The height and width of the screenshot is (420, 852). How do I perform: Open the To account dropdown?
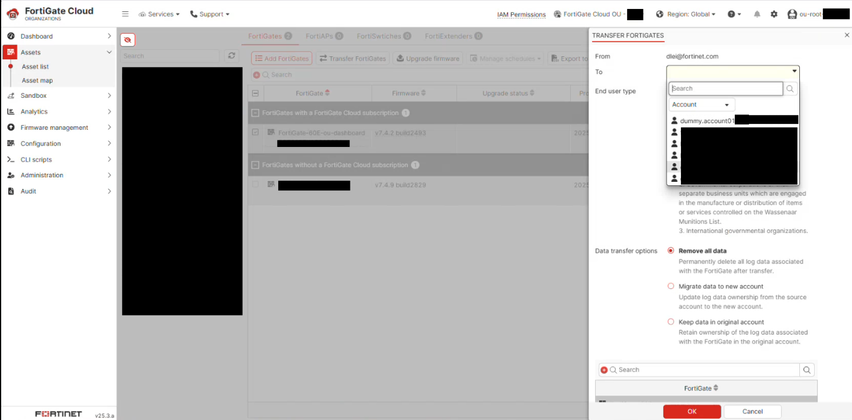point(732,71)
